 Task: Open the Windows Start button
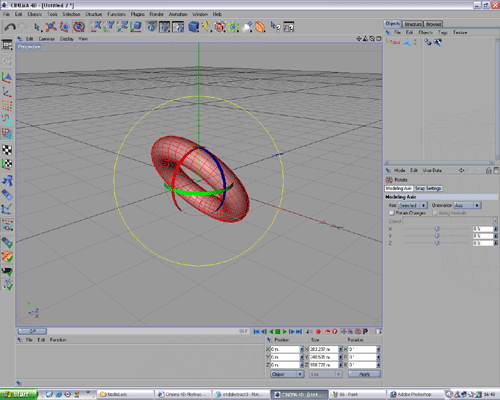[x=19, y=395]
